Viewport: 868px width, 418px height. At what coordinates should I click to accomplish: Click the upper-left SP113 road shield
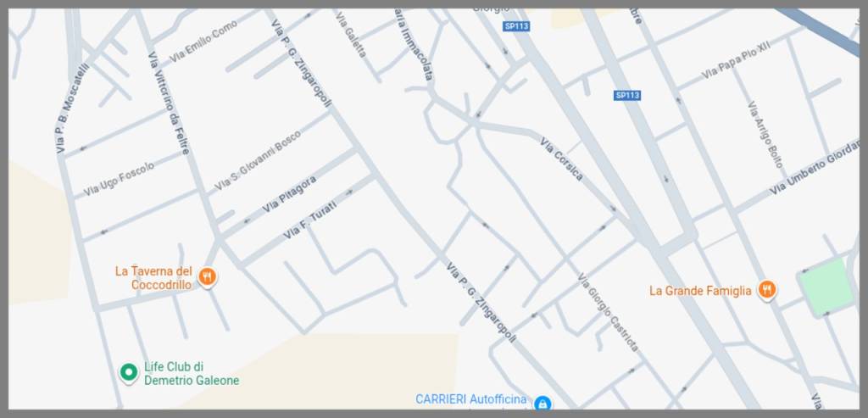[x=516, y=26]
